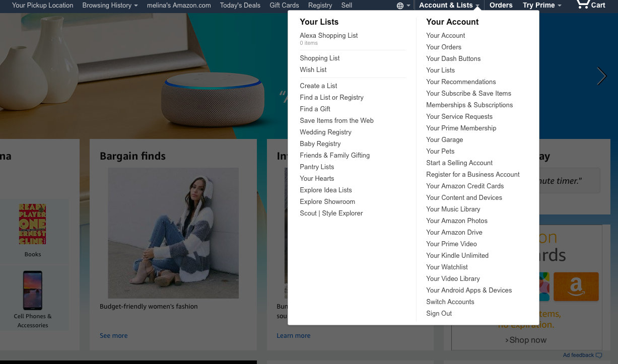Open Your Account link in flyout
Image resolution: width=618 pixels, height=364 pixels.
[446, 35]
